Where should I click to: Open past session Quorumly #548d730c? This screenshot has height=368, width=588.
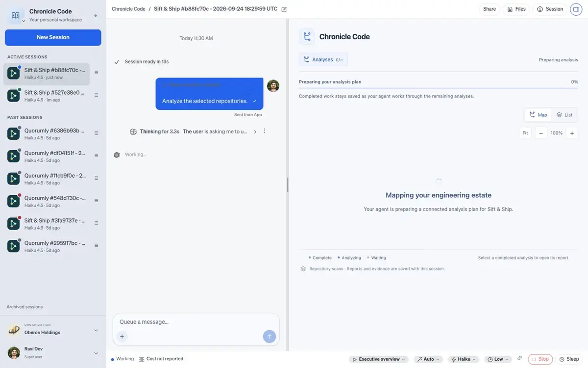point(47,201)
